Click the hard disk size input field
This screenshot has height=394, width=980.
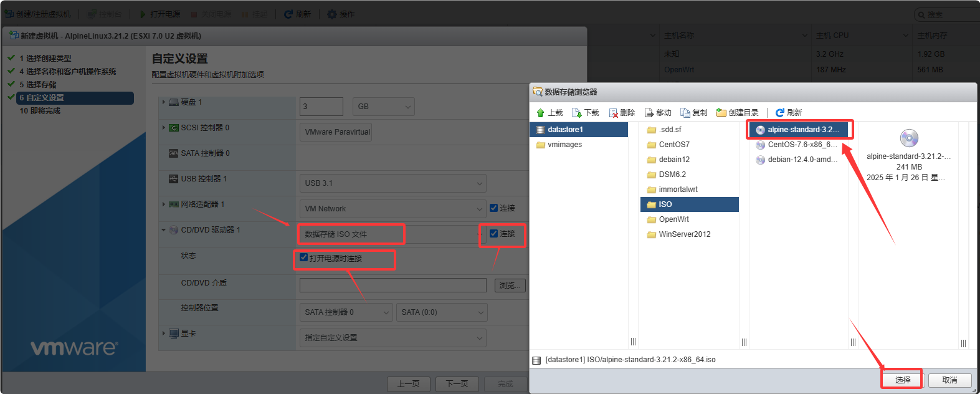point(321,107)
